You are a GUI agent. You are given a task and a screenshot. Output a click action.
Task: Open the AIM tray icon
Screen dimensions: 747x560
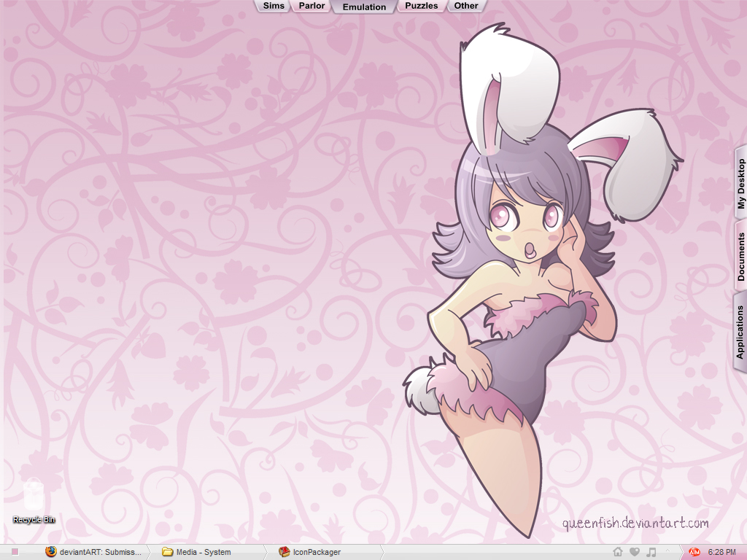point(694,552)
